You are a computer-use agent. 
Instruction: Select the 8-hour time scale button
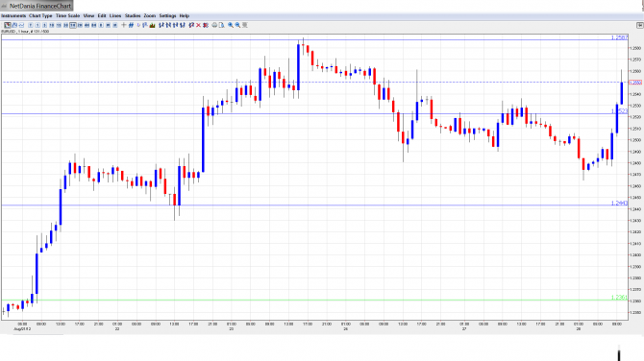(x=93, y=25)
